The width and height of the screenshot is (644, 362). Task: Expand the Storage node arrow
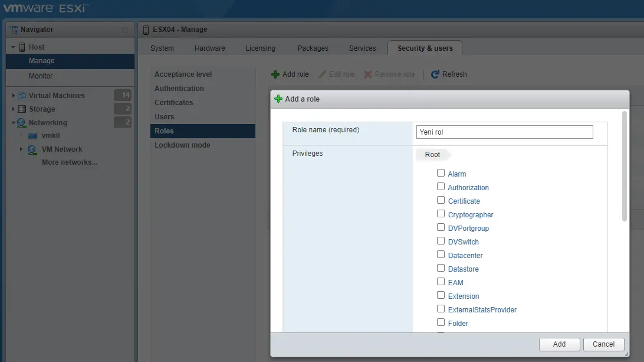point(14,109)
